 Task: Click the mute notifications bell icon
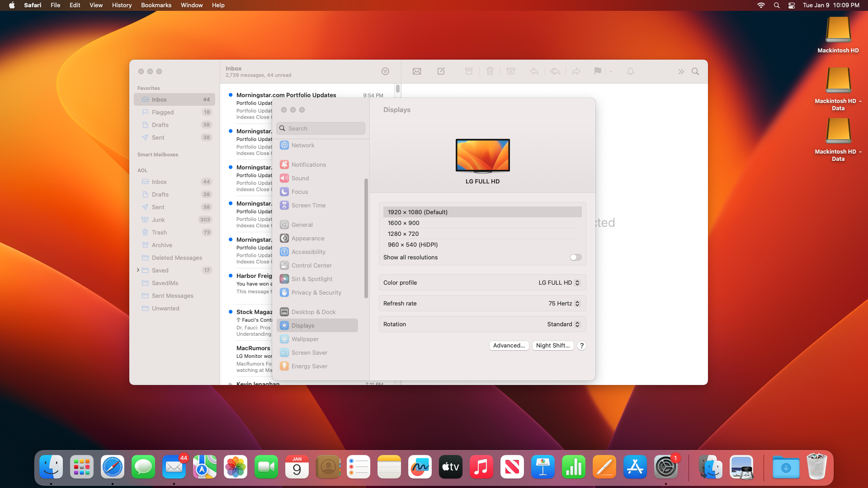630,71
